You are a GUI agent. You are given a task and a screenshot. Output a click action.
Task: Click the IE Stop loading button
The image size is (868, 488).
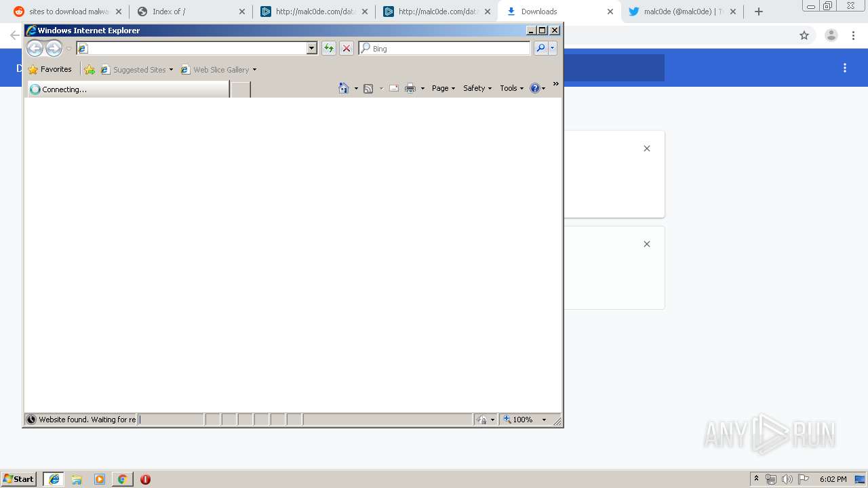[347, 48]
